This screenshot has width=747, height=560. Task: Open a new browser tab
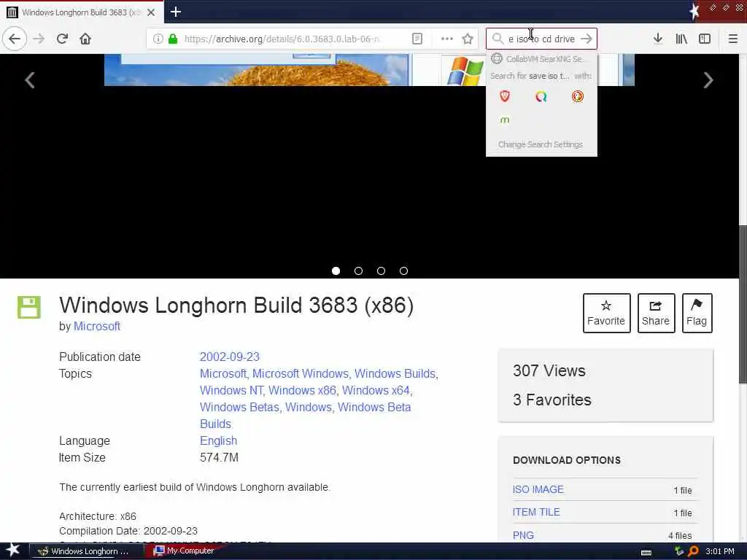(x=175, y=12)
